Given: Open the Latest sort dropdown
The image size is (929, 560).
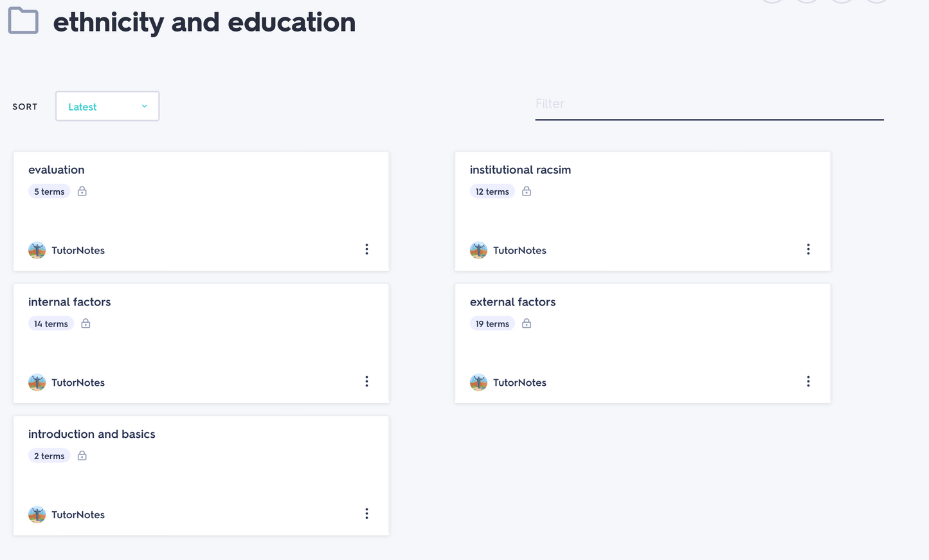Looking at the screenshot, I should tap(107, 107).
